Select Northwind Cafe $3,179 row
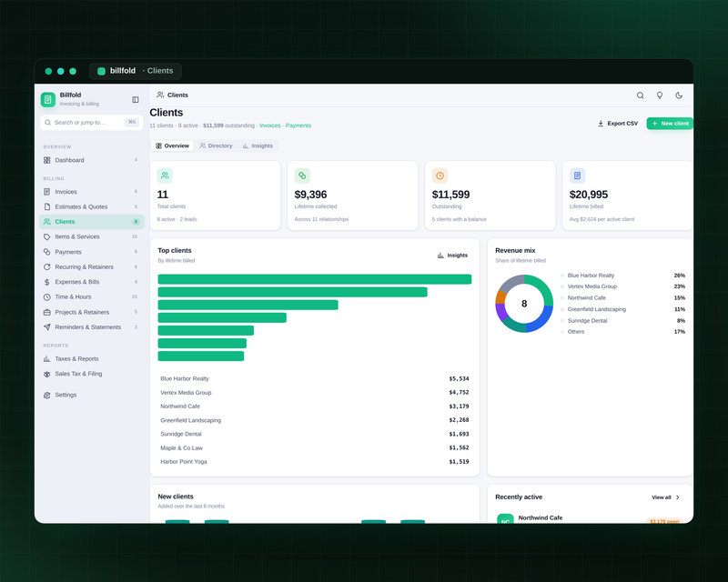This screenshot has height=582, width=728. point(315,406)
